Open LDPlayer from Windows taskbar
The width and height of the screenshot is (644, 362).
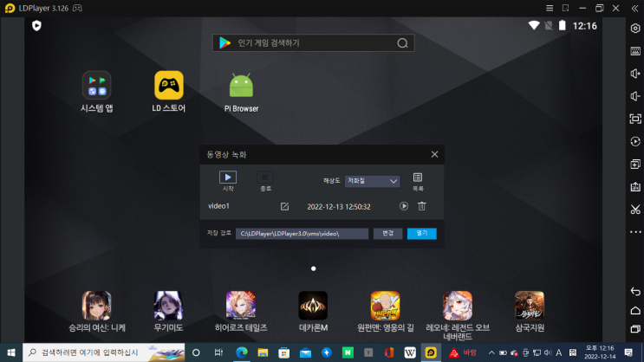point(431,352)
